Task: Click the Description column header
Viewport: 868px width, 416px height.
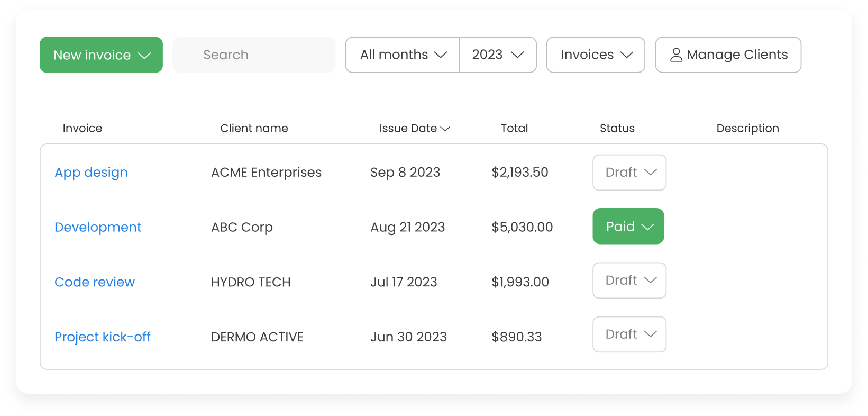Action: click(x=747, y=128)
